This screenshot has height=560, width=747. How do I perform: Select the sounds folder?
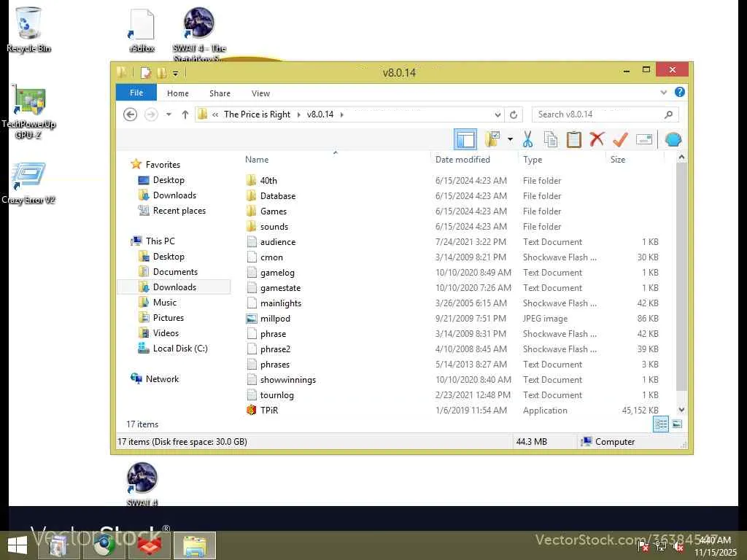(x=274, y=227)
